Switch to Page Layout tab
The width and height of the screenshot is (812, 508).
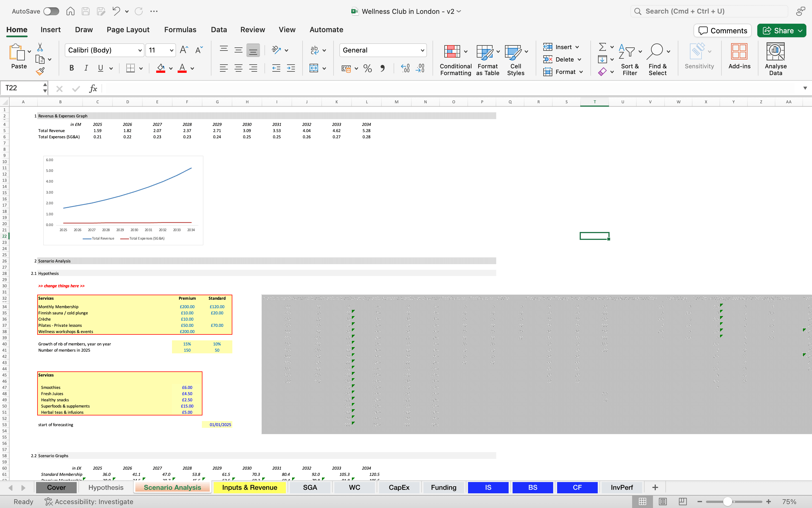128,30
